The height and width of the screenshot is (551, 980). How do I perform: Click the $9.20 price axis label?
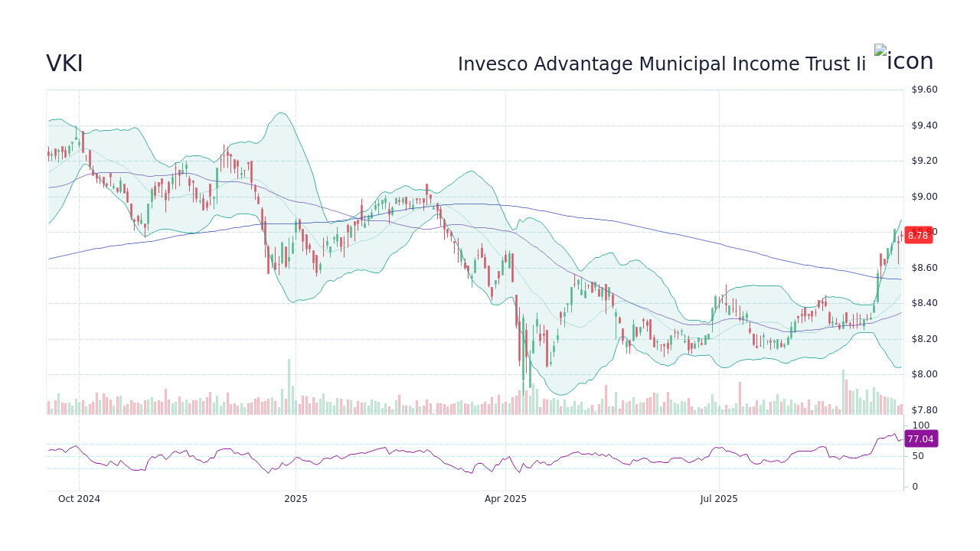pyautogui.click(x=924, y=161)
